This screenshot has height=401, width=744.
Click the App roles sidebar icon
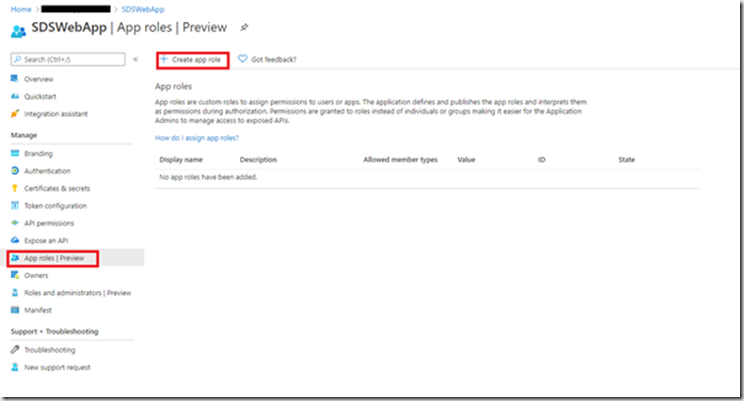[x=15, y=258]
